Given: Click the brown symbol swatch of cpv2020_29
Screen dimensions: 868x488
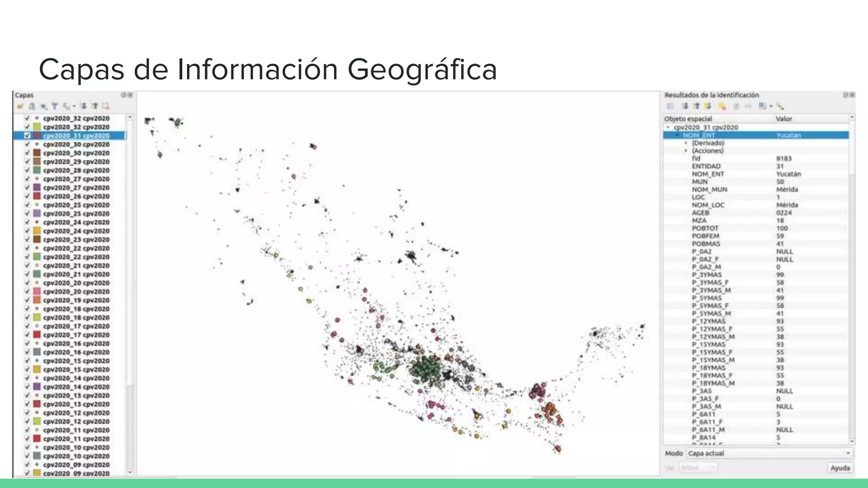Looking at the screenshot, I should (x=37, y=161).
